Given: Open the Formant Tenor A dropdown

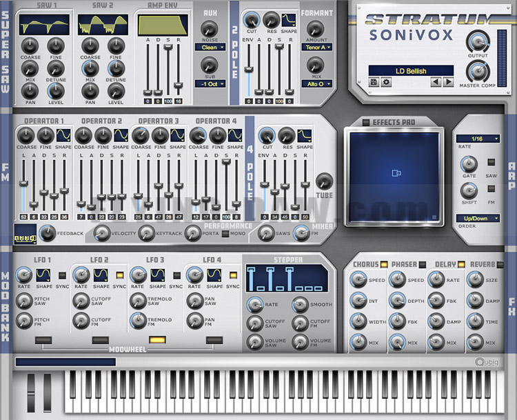Looking at the screenshot, I should (x=316, y=47).
